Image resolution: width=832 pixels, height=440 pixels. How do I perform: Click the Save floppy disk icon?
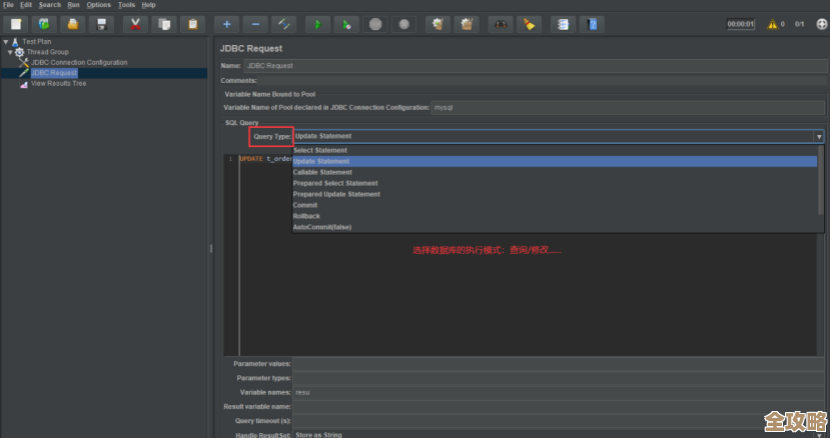click(x=101, y=24)
